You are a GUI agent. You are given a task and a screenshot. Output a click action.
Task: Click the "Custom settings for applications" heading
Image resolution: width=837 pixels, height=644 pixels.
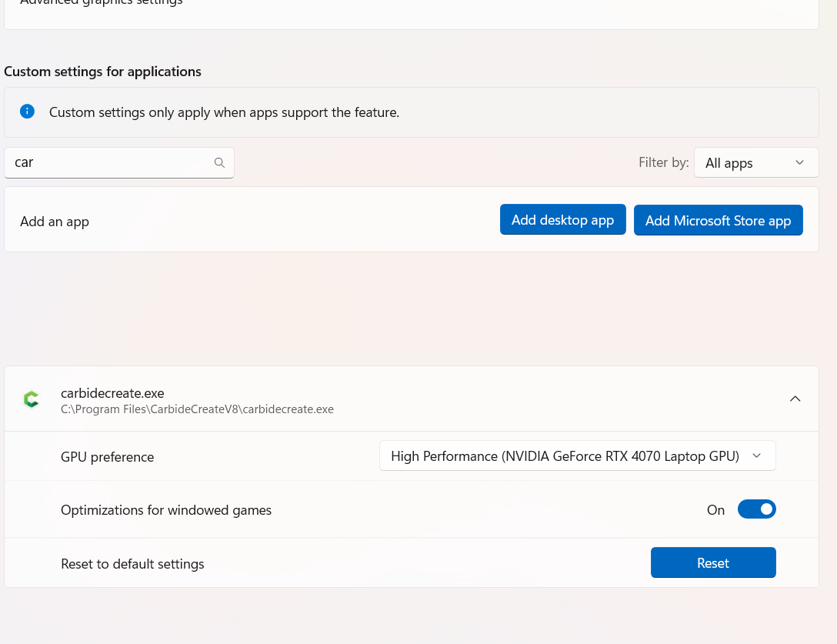(102, 72)
